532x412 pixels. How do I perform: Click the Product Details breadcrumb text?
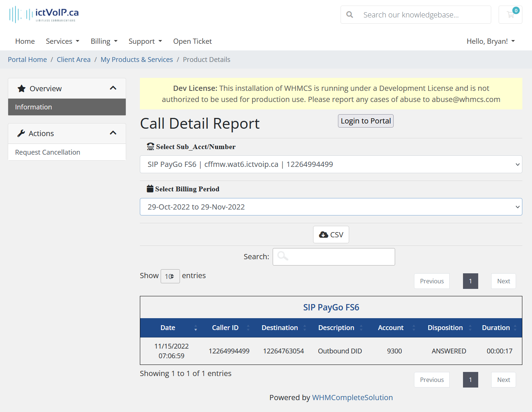coord(207,60)
